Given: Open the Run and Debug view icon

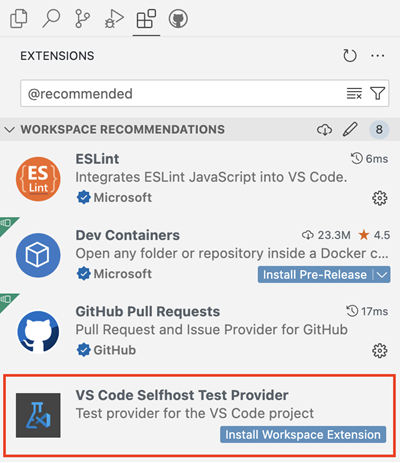Looking at the screenshot, I should pyautogui.click(x=114, y=19).
